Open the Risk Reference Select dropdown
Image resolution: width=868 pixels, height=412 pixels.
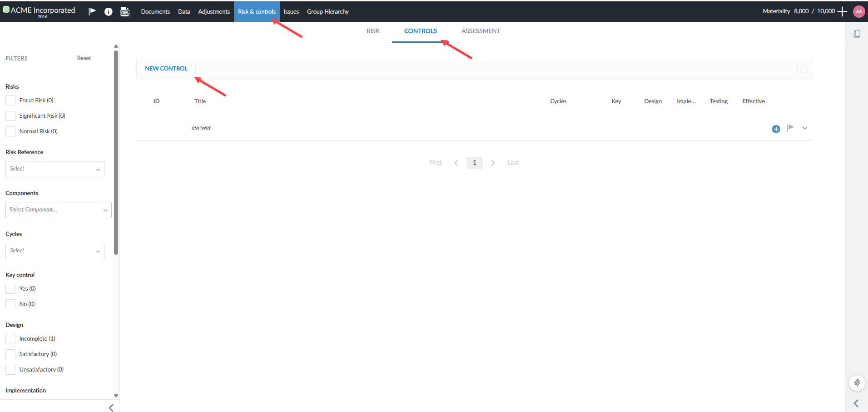[x=55, y=169]
